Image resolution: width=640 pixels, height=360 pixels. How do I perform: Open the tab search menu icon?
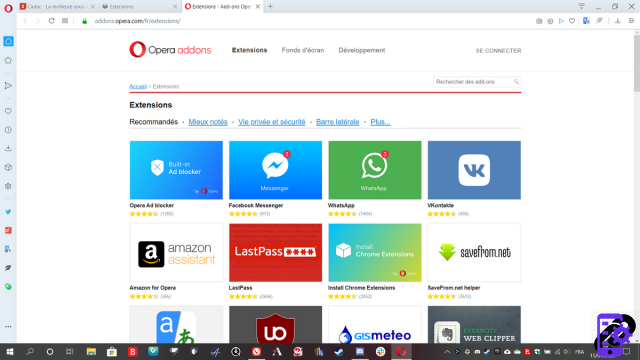click(581, 6)
